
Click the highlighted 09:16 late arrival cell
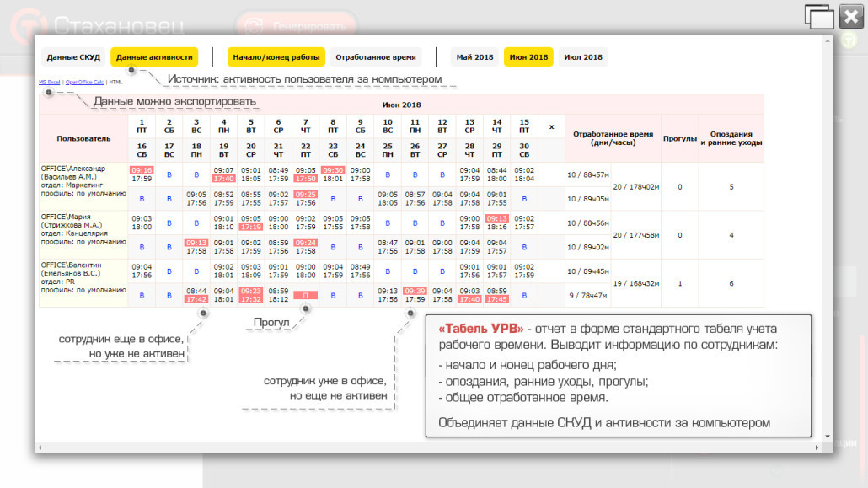(142, 170)
